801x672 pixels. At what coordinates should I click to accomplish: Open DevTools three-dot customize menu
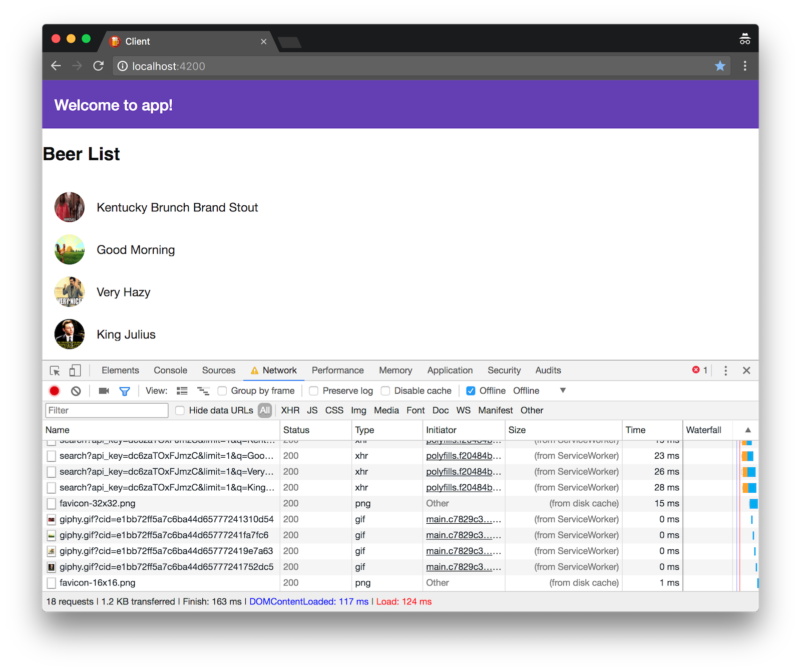coord(725,371)
